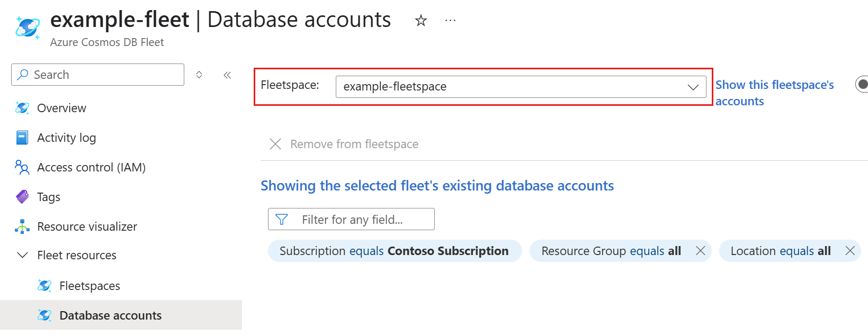This screenshot has width=868, height=336.
Task: Click the filter funnel icon
Action: pos(282,220)
